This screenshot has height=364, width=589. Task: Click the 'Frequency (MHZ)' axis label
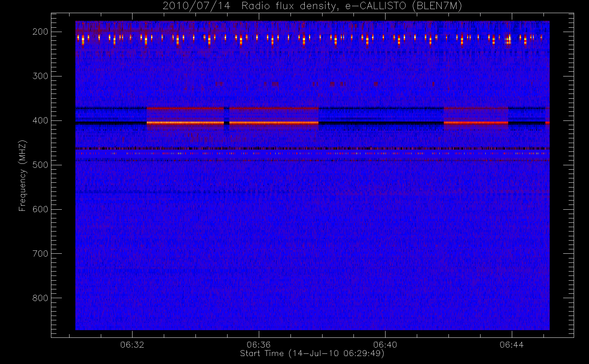(23, 175)
